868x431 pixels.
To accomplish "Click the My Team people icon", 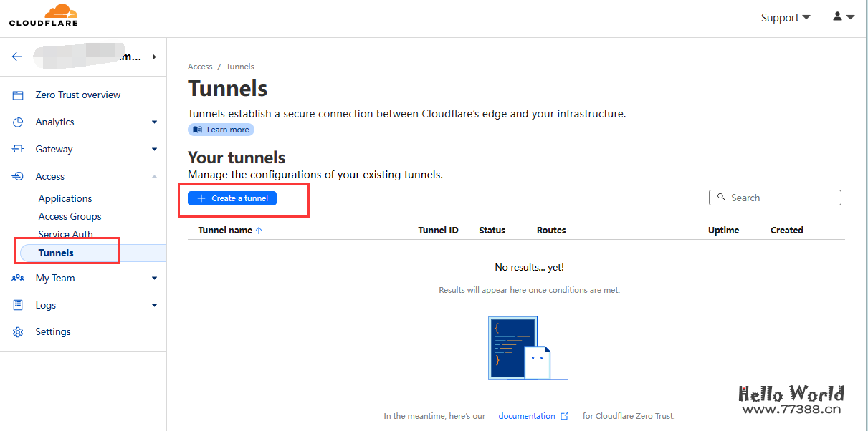I will 18,279.
